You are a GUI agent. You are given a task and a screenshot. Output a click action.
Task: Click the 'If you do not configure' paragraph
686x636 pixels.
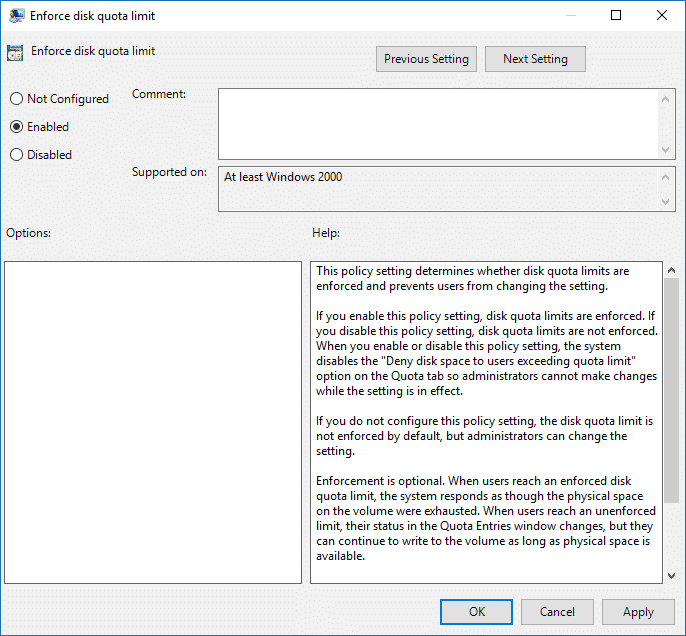tap(484, 436)
